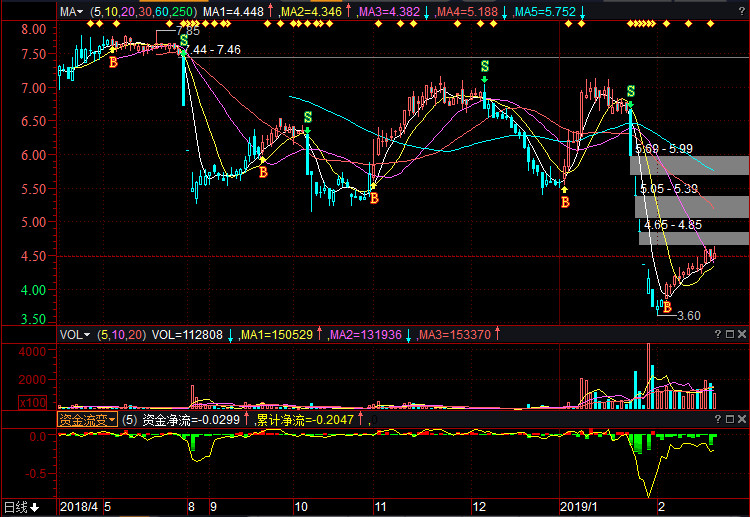Click the 2019/1 label on the time axis
Screen dimensions: 750x517
[x=578, y=507]
